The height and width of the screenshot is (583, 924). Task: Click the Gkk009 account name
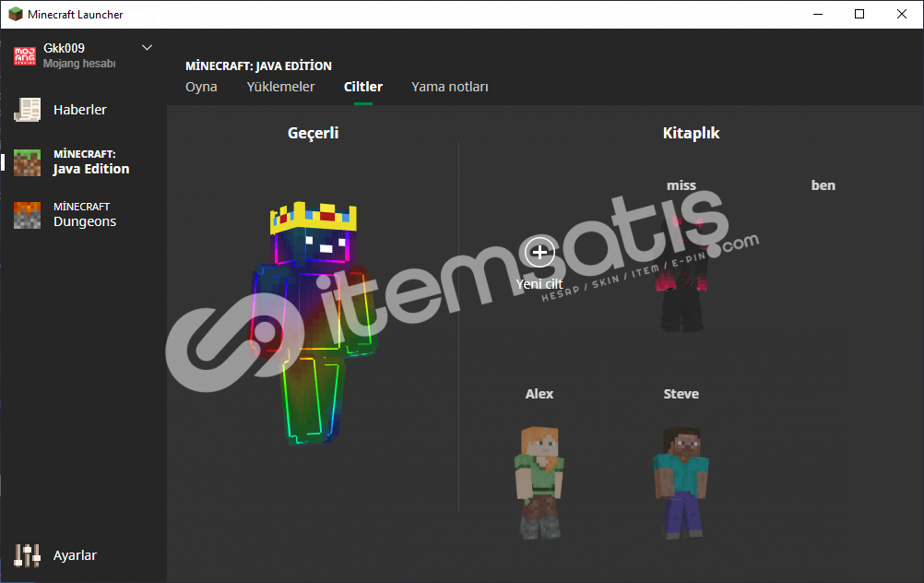click(x=65, y=48)
